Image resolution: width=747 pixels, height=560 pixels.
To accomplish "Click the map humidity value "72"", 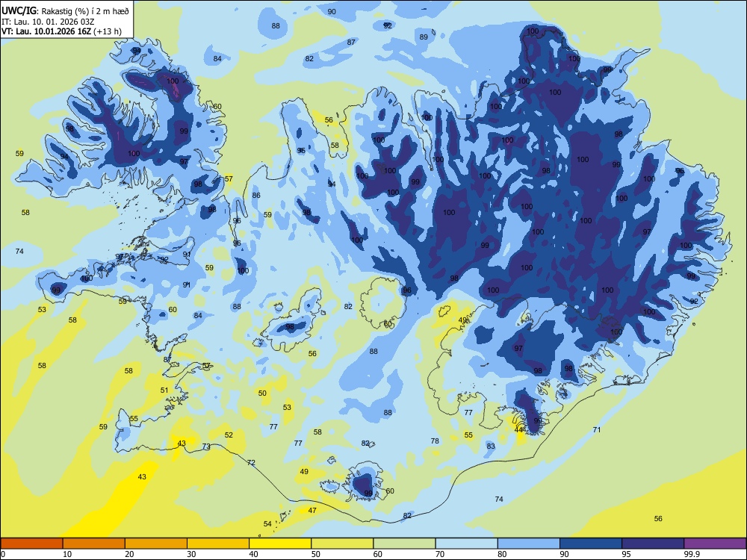I will tap(251, 463).
